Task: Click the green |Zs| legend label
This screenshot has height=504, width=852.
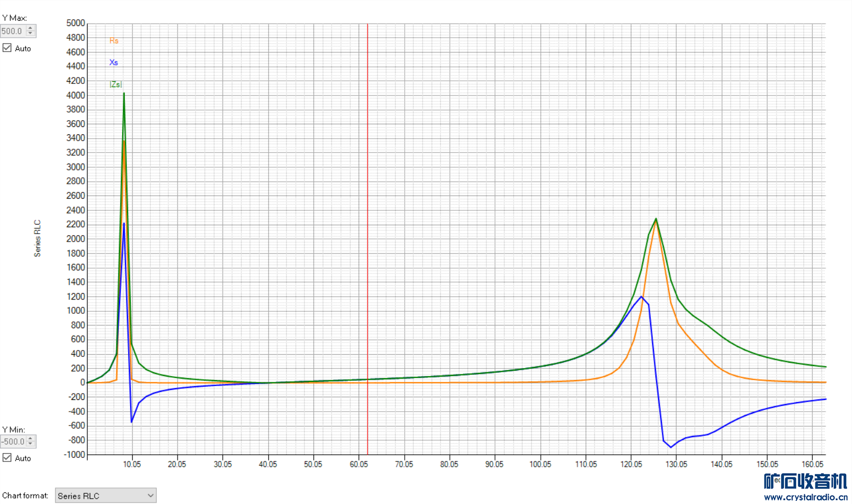Action: pyautogui.click(x=115, y=84)
